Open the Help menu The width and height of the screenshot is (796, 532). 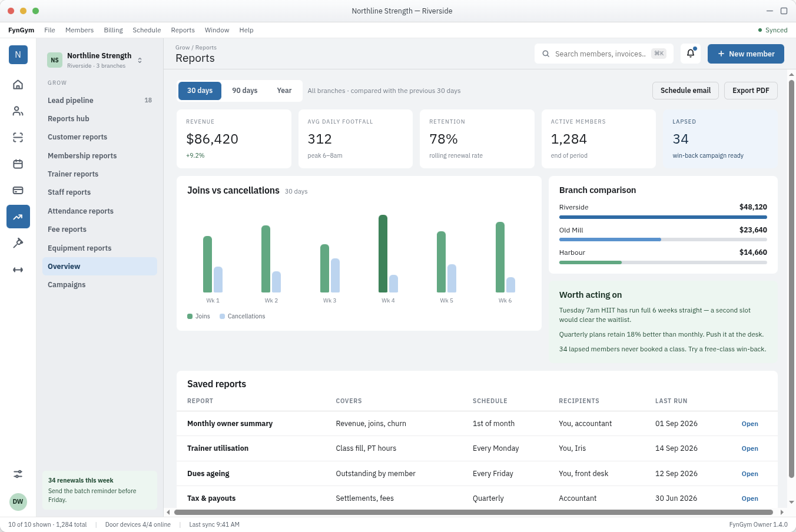coord(246,30)
